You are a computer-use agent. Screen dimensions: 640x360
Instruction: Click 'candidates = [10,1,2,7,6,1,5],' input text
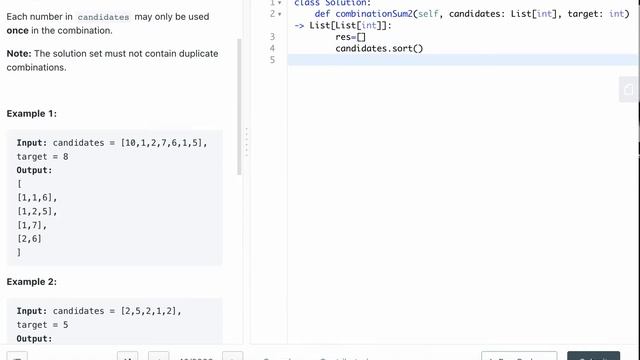tap(130, 143)
